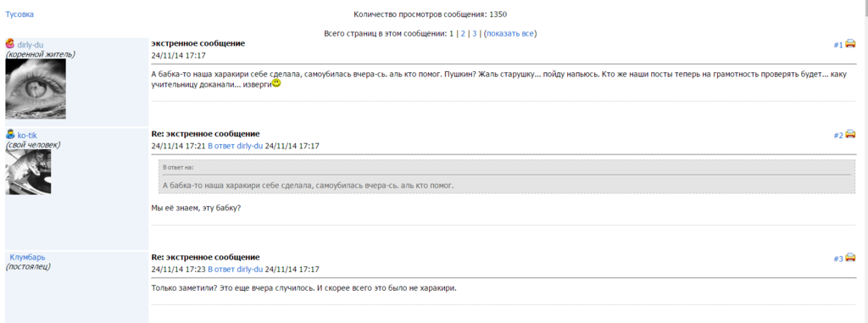868x323 pixels.
Task: Open Клумбарь user profile link
Action: pos(28,257)
